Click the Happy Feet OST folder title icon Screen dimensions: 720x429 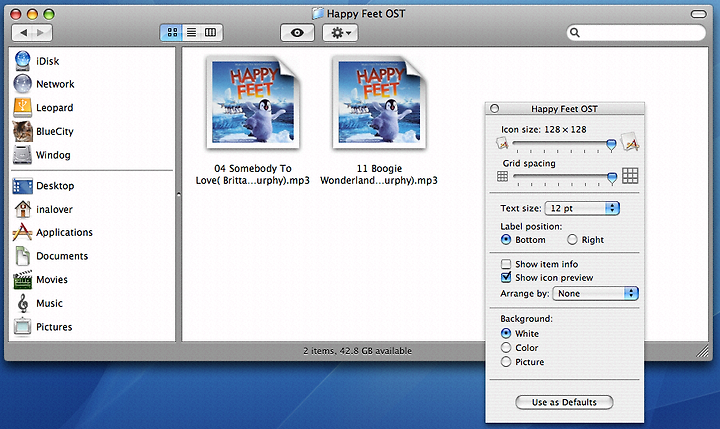coord(318,13)
